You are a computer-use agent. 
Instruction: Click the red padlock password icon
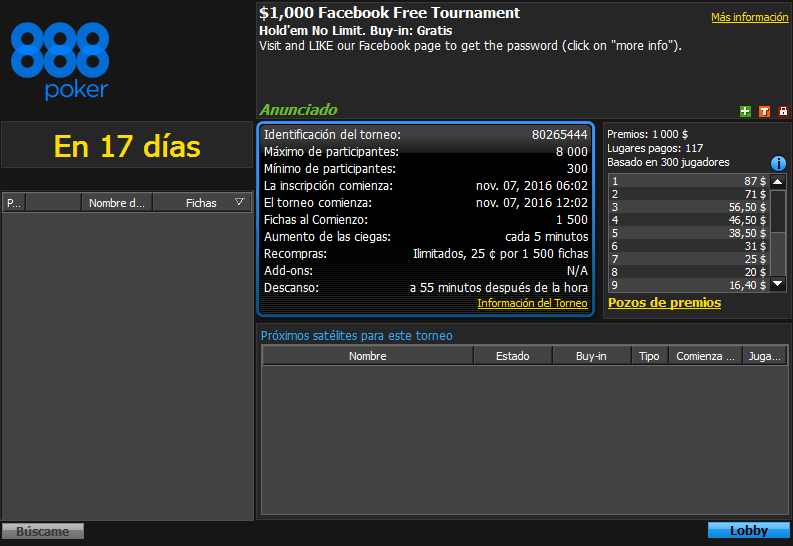pyautogui.click(x=783, y=111)
